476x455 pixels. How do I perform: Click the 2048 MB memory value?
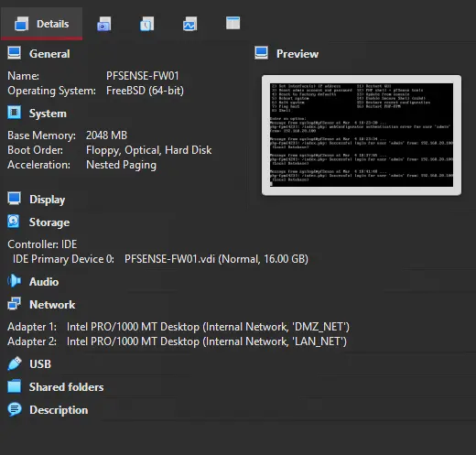pyautogui.click(x=106, y=135)
